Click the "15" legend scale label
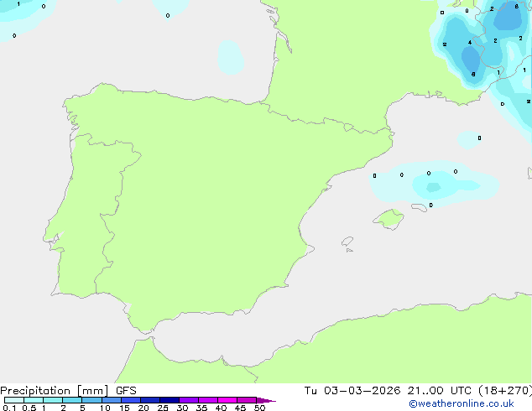The width and height of the screenshot is (532, 411). (124, 408)
